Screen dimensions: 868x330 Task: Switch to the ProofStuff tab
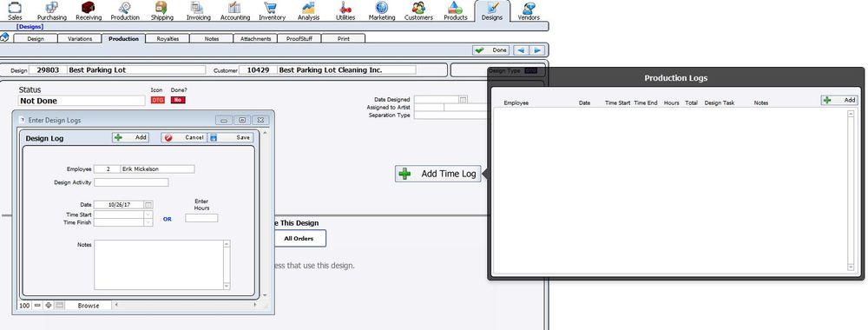click(x=299, y=39)
